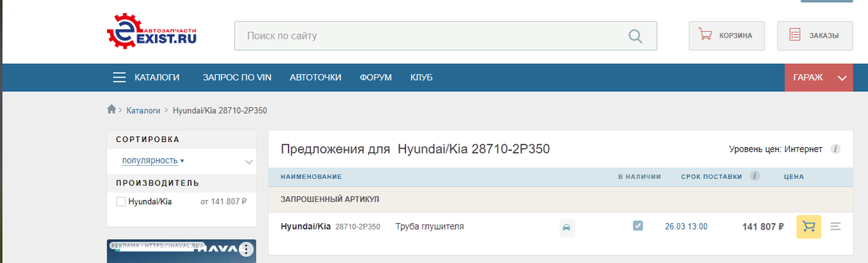Collapse the sorting panel chevron
868x263 pixels.
click(249, 162)
